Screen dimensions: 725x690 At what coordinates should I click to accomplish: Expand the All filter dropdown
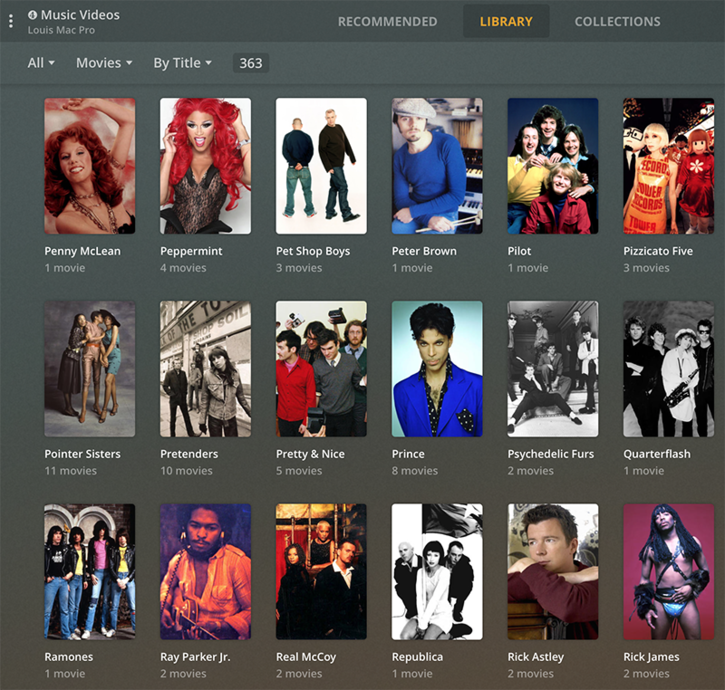click(x=41, y=63)
